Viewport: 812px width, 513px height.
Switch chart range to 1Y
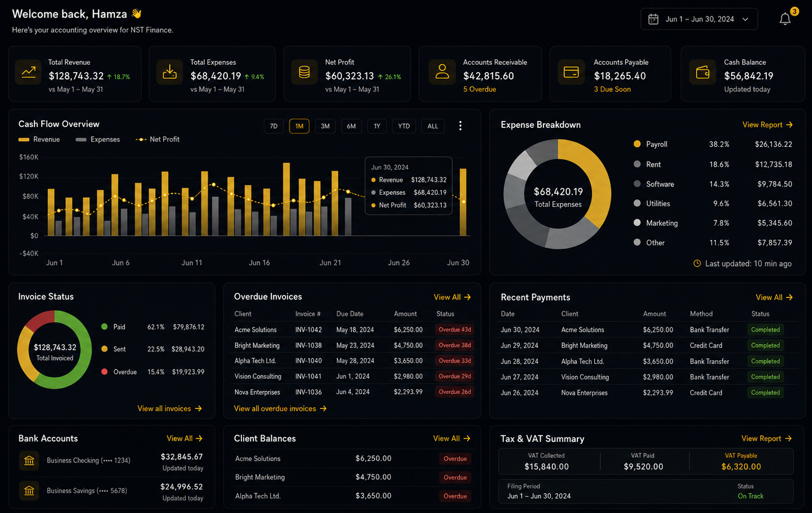click(377, 126)
